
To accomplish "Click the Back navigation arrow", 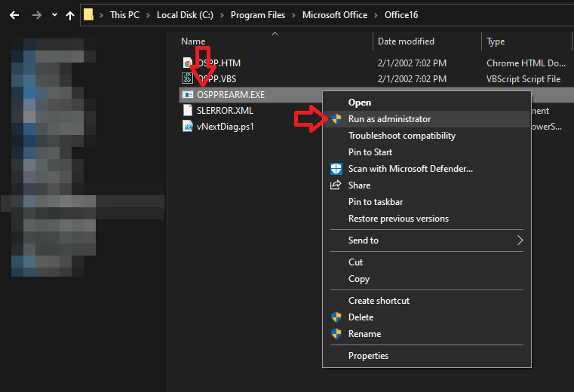I will pos(14,15).
